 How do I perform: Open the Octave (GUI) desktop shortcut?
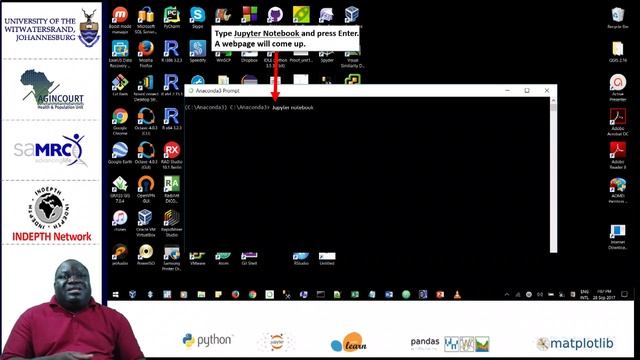[146, 155]
